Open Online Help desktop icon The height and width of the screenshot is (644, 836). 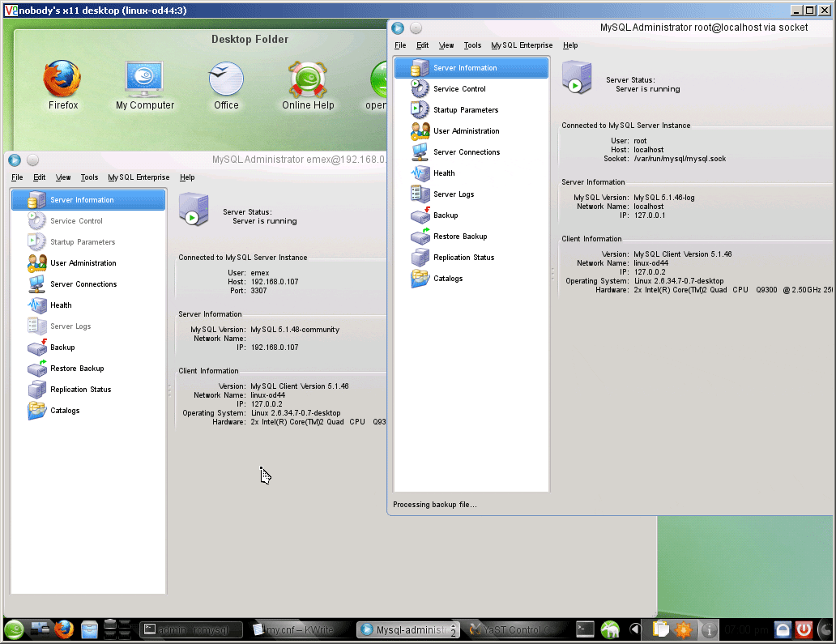point(308,84)
